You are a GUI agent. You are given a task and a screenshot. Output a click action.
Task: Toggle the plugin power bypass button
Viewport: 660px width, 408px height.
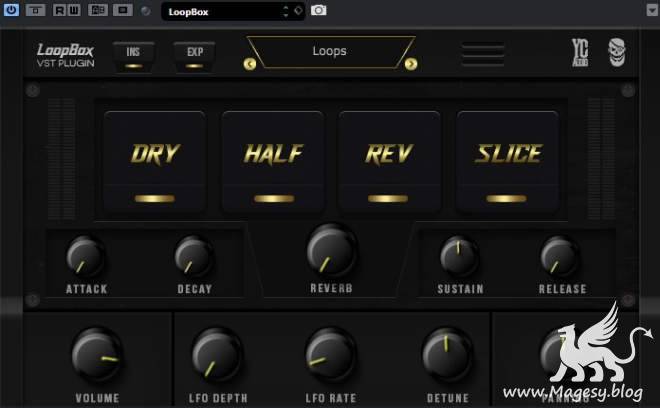pyautogui.click(x=12, y=10)
